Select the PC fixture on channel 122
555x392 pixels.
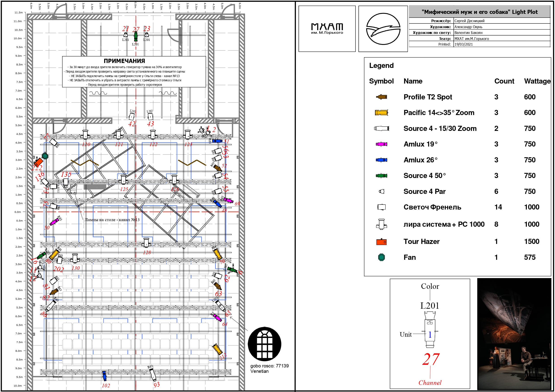click(x=153, y=135)
